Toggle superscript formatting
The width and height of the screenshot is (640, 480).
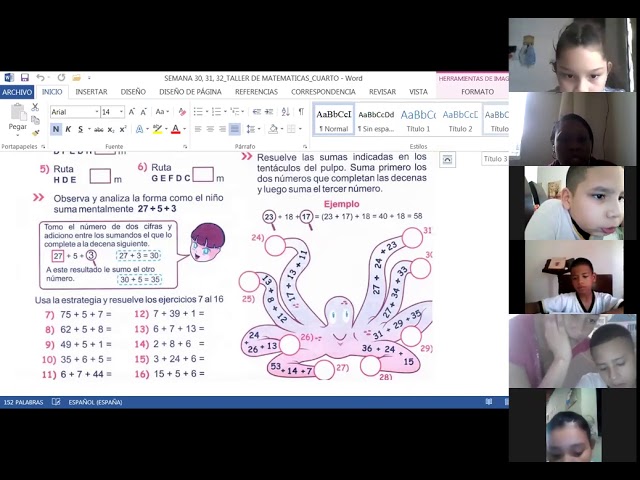[x=123, y=130]
